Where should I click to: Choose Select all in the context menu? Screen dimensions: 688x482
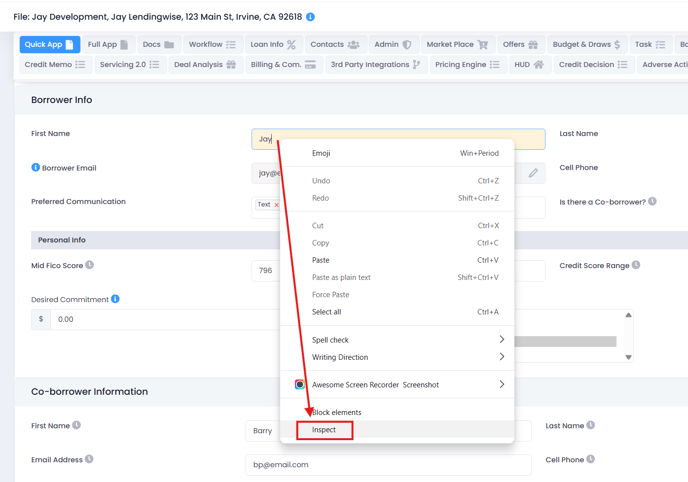point(397,312)
